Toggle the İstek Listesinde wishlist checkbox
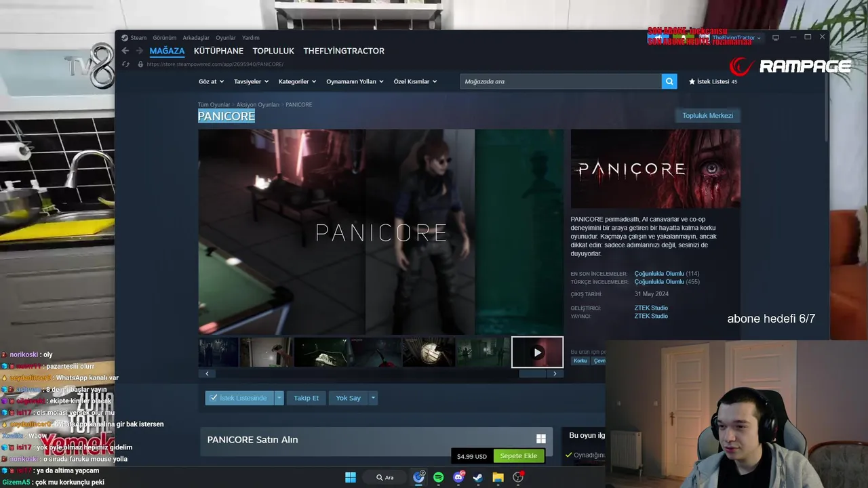 coord(214,398)
